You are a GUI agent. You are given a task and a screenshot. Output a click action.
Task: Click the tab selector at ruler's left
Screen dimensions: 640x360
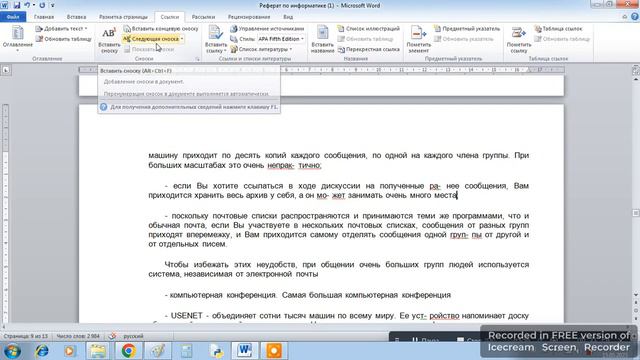pyautogui.click(x=6, y=70)
